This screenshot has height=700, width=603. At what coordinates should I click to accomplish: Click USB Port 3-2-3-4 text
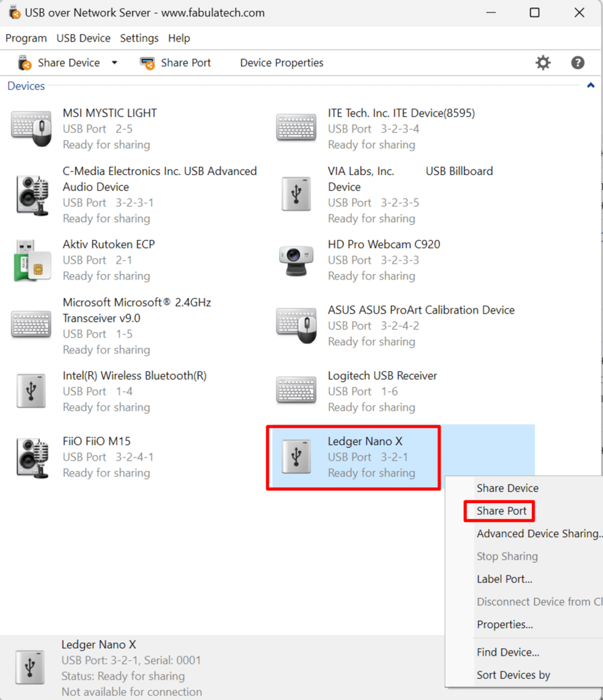(x=373, y=129)
